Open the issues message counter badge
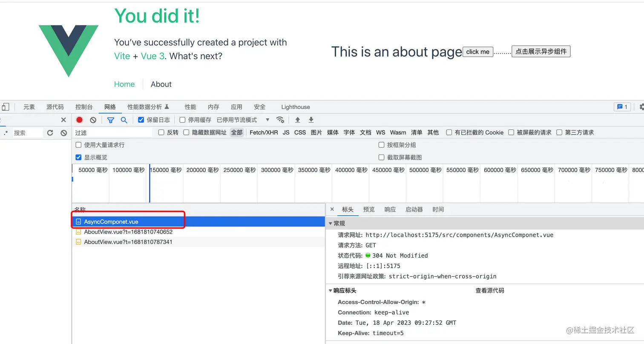This screenshot has height=344, width=644. (622, 107)
